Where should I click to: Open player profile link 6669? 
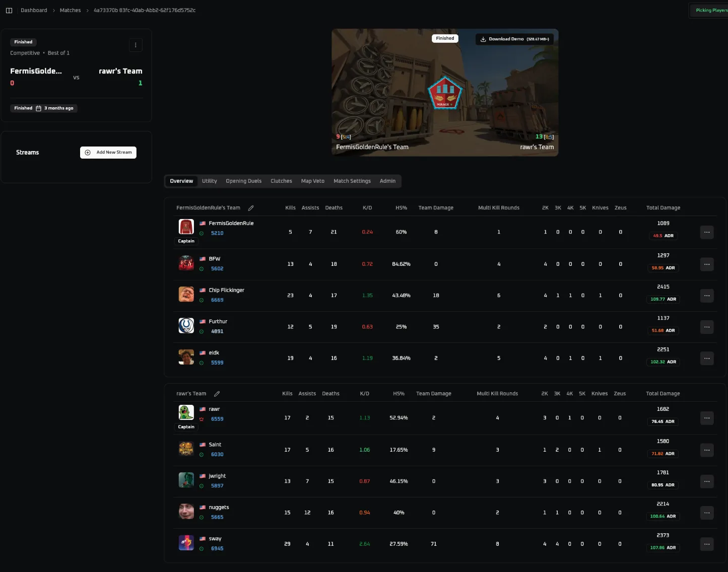(x=217, y=300)
